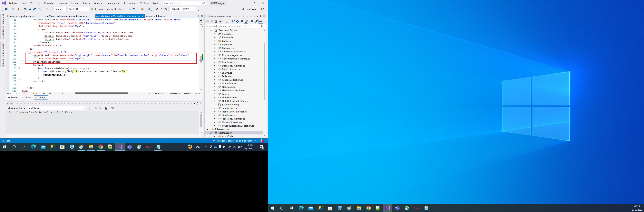This screenshot has width=644, height=212.
Task: Click 'Agregar al control de código fuente'
Action: coord(235,141)
